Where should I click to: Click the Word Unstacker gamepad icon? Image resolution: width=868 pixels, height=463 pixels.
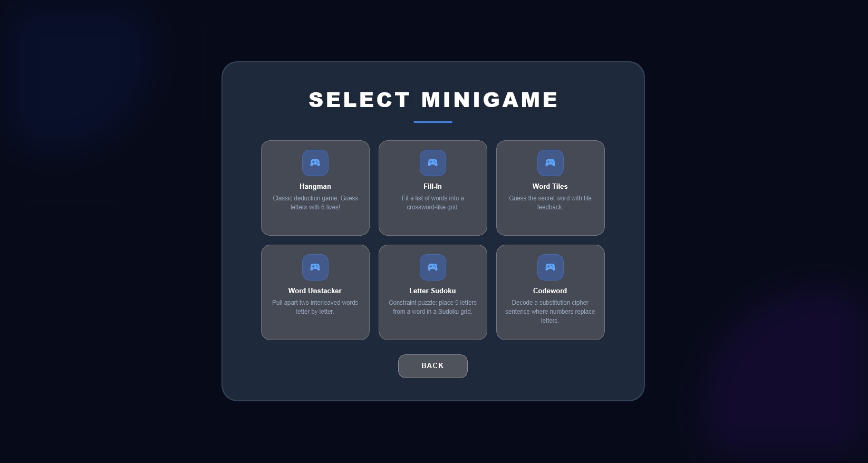315,267
